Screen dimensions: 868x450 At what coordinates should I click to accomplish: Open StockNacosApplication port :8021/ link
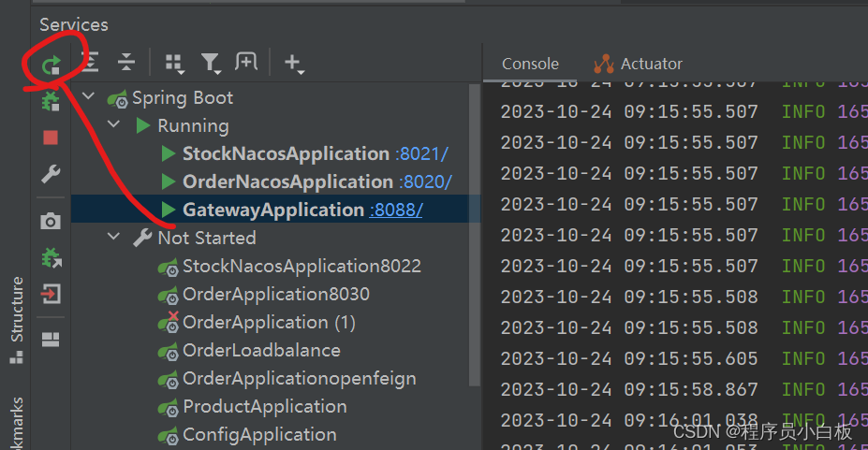[421, 153]
